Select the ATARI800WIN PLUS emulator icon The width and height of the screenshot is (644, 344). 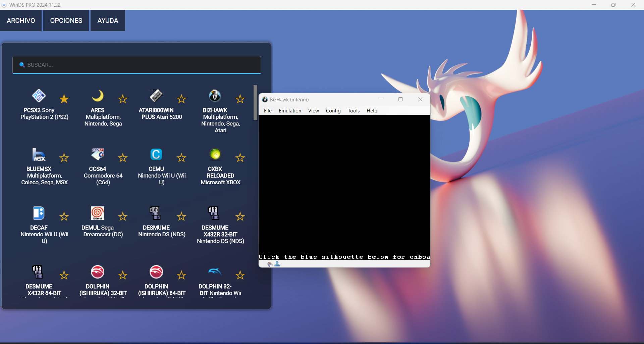tap(156, 96)
